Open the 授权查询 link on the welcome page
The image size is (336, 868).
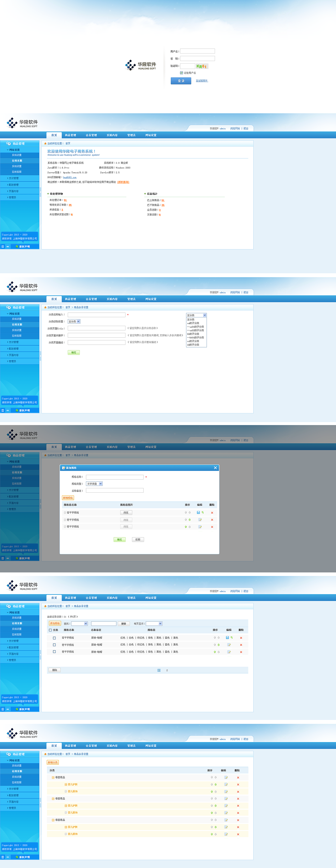coord(123,182)
